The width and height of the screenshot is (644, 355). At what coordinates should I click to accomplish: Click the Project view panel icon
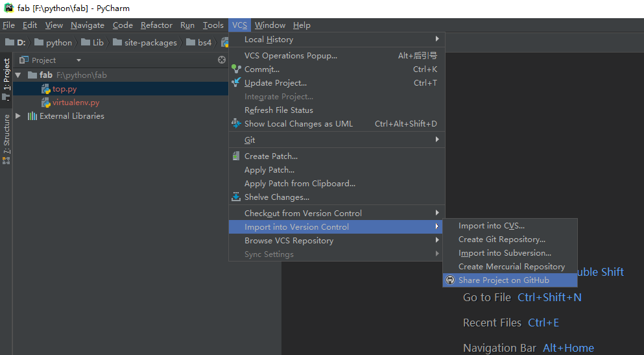pos(24,60)
